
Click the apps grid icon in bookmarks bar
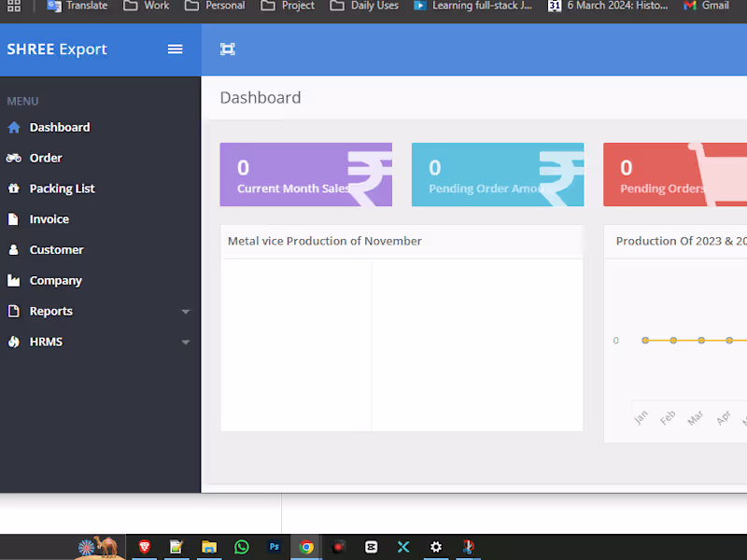coord(14,6)
